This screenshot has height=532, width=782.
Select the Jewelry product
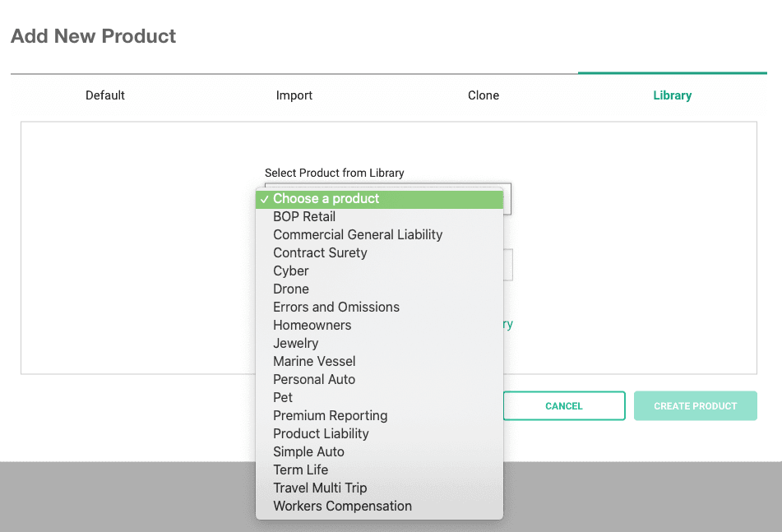pyautogui.click(x=295, y=344)
